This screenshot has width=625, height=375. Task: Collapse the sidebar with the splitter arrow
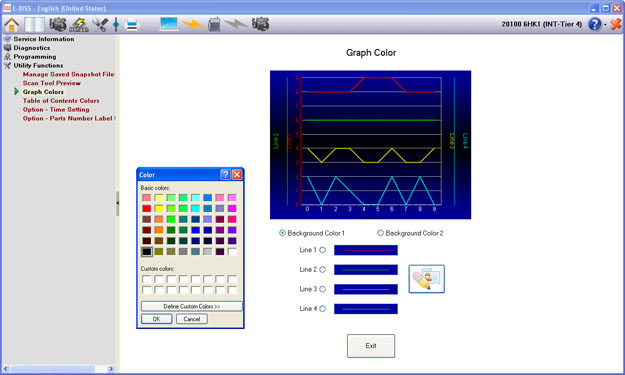point(118,203)
